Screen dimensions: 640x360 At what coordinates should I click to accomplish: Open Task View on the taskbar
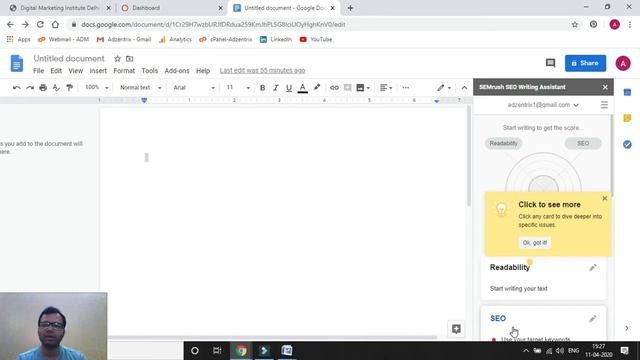217,351
